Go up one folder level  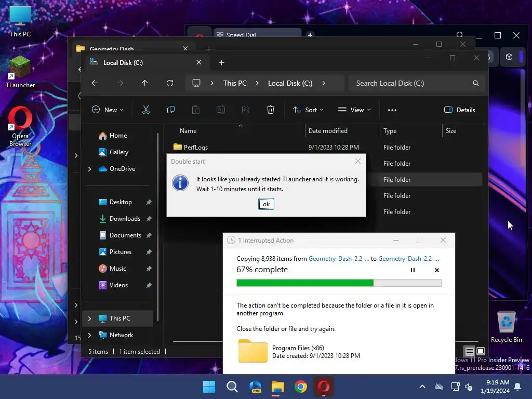[145, 83]
